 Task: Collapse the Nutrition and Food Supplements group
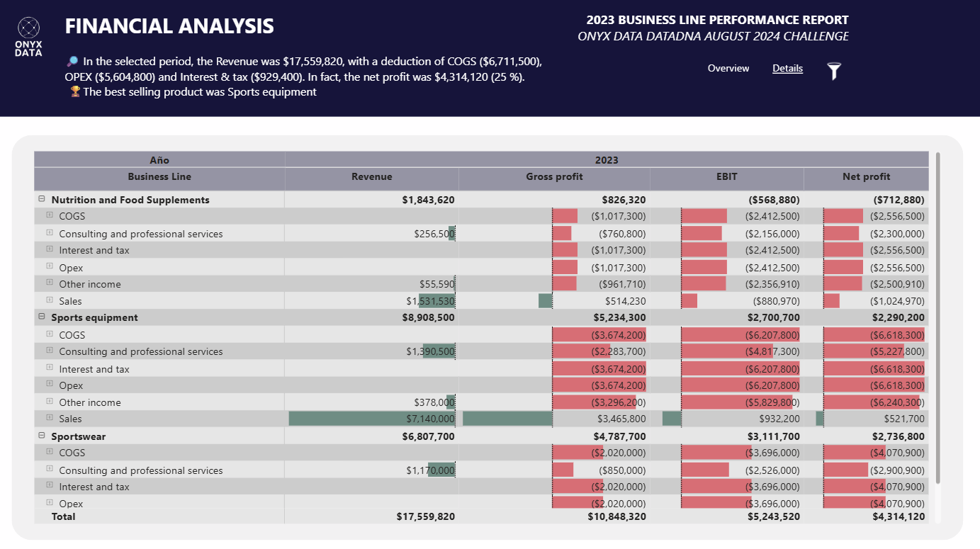pyautogui.click(x=41, y=199)
